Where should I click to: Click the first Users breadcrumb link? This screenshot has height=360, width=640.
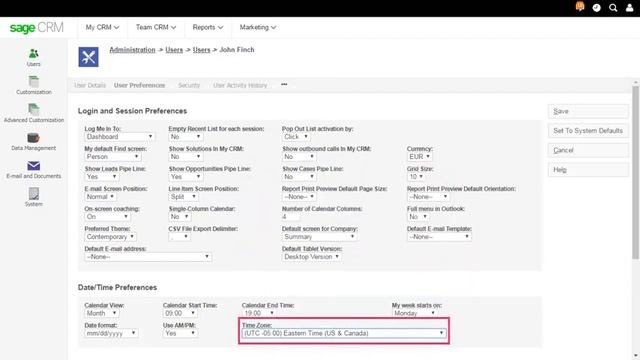174,50
